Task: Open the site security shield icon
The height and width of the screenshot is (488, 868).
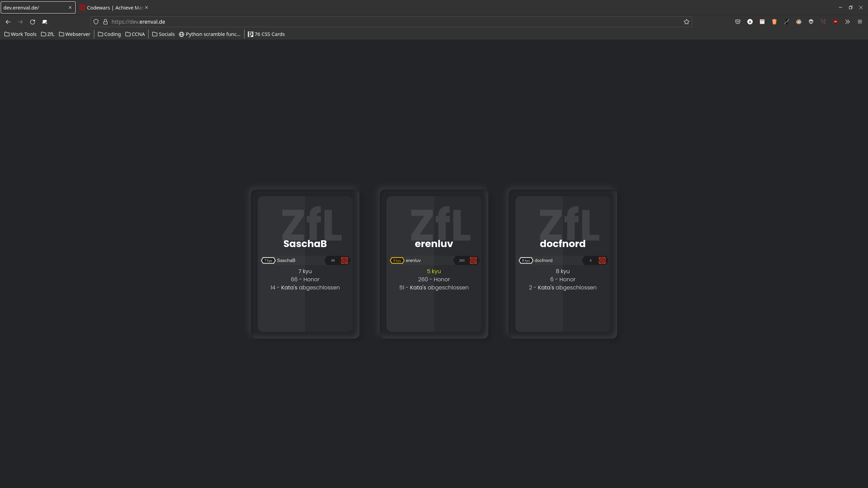Action: (x=96, y=22)
